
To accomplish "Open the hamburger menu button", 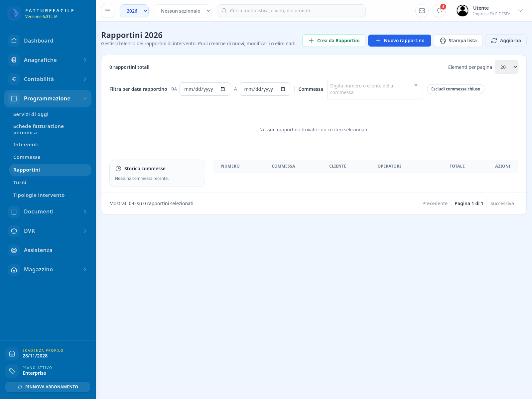I will [108, 11].
